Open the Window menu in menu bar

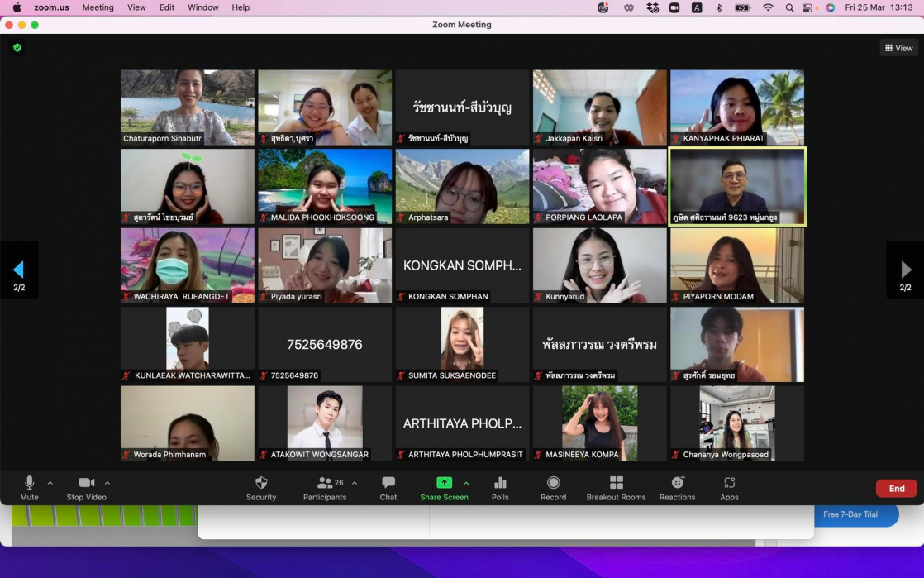202,7
